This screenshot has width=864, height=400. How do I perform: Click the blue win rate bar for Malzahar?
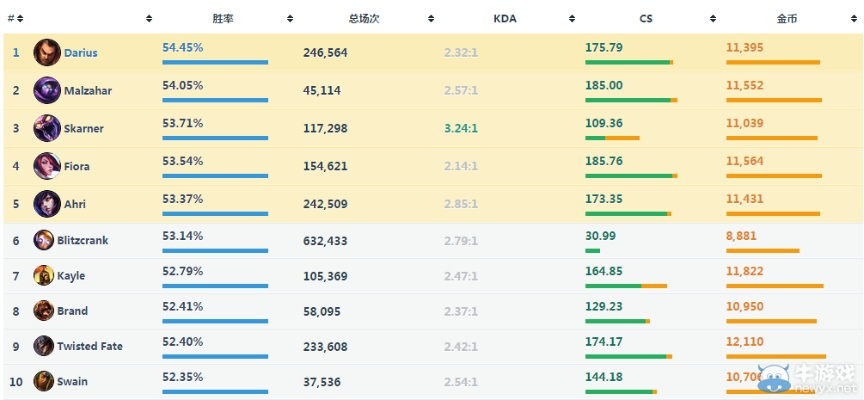point(215,100)
